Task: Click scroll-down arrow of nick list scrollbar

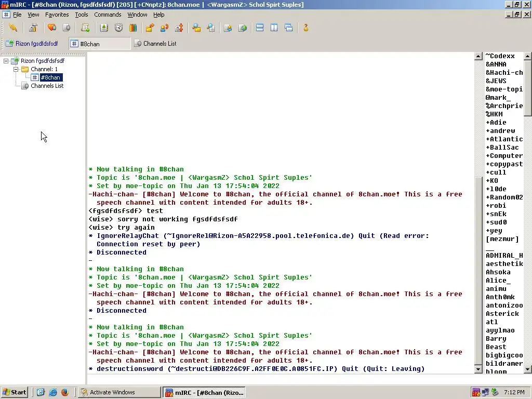Action: click(x=528, y=369)
